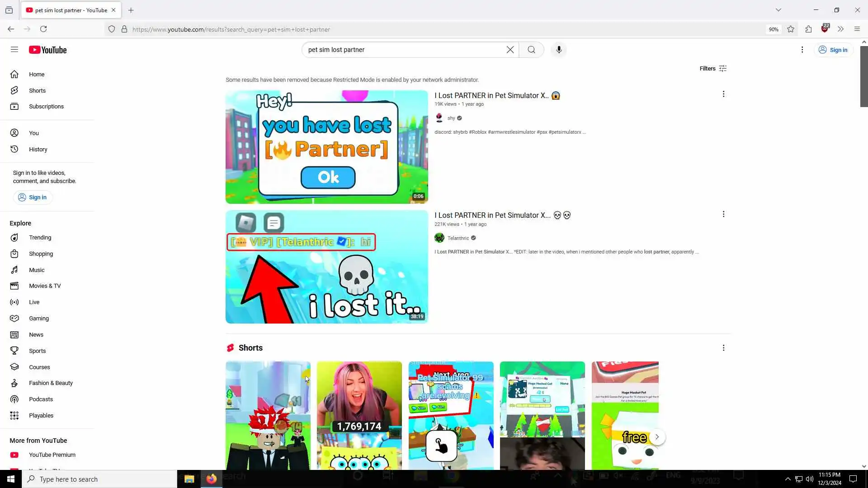Open the Telanthric channel link
This screenshot has height=488, width=868.
pos(458,238)
